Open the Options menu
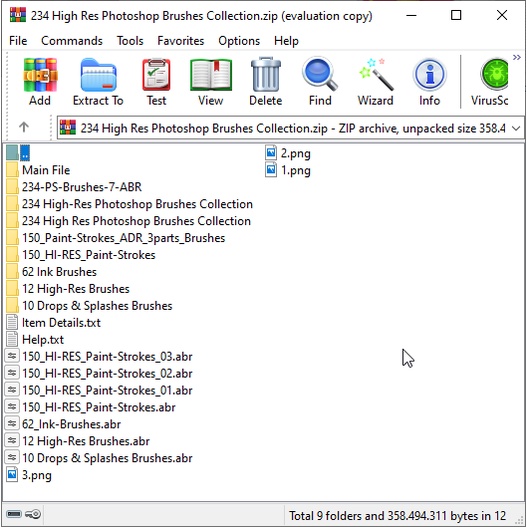The width and height of the screenshot is (527, 527). click(239, 41)
